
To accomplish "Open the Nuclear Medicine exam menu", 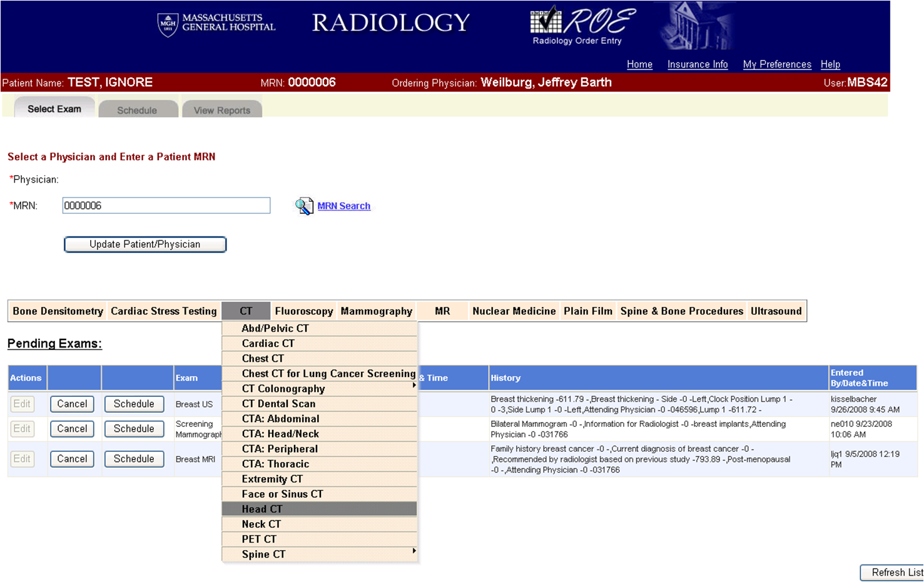I will coord(514,311).
